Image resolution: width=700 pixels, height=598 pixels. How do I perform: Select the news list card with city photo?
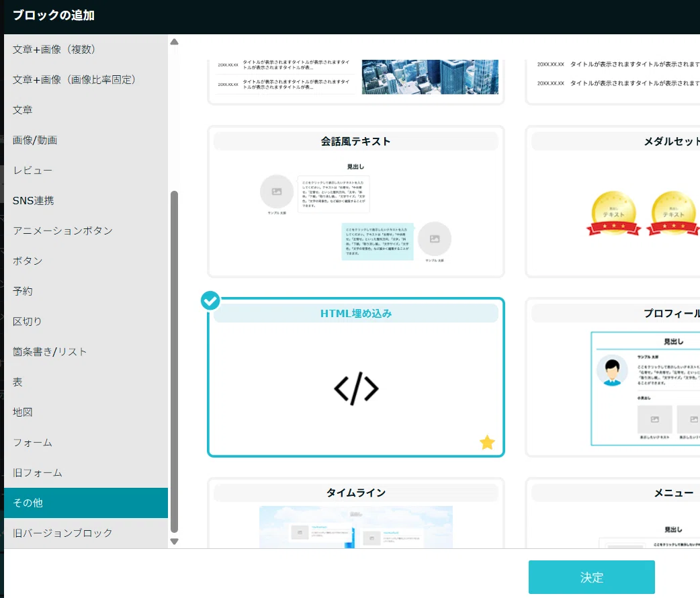click(356, 82)
